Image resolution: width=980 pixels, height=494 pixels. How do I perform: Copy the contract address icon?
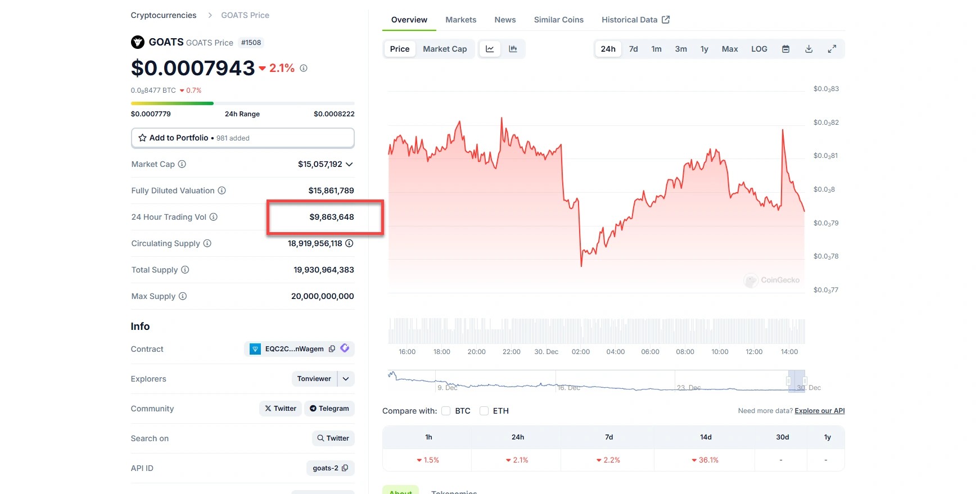click(x=332, y=349)
